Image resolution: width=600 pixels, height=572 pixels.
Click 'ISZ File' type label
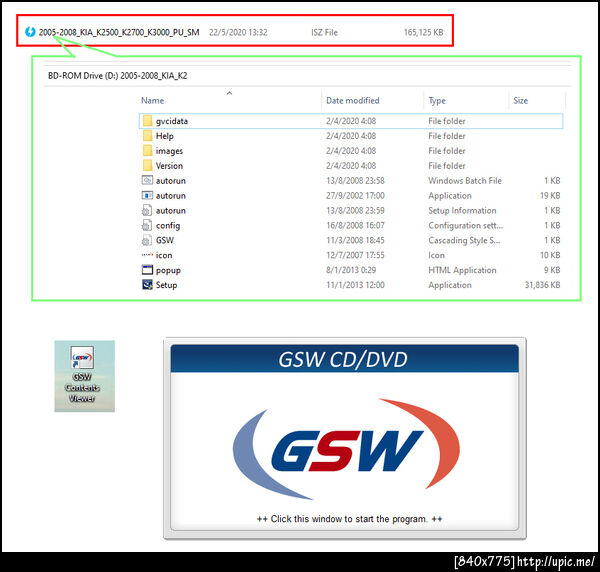[324, 32]
